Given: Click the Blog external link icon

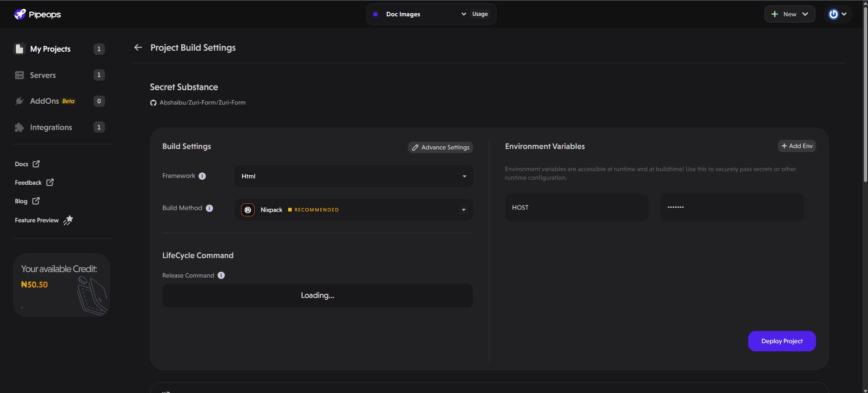Looking at the screenshot, I should (x=36, y=201).
